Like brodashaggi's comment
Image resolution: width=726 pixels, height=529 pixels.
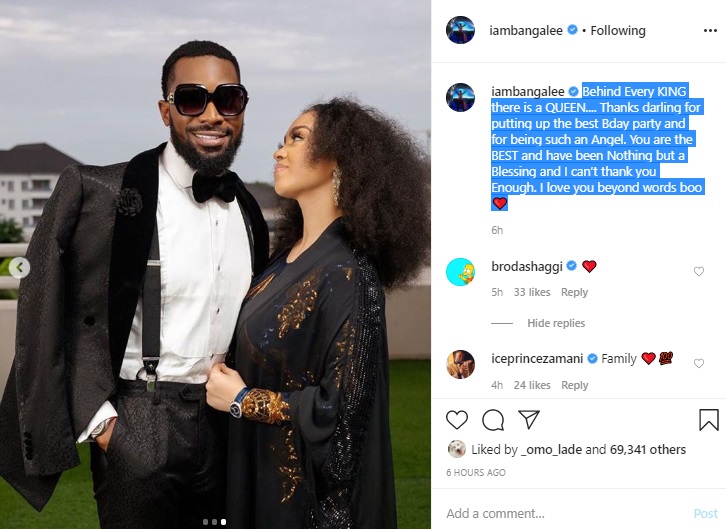pos(698,272)
